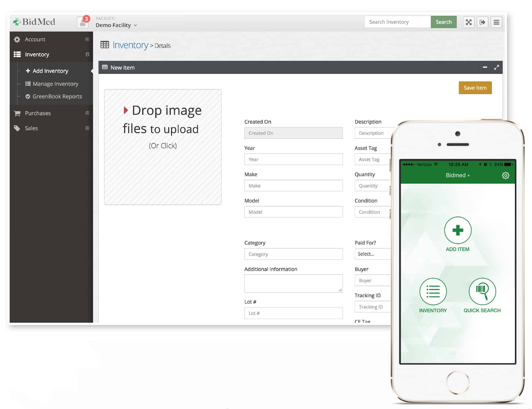The height and width of the screenshot is (409, 532).
Task: Click the red arrow icon in upload area
Action: (126, 110)
